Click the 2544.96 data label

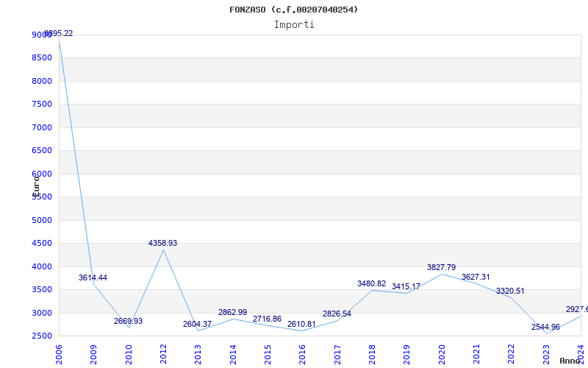[x=545, y=327]
